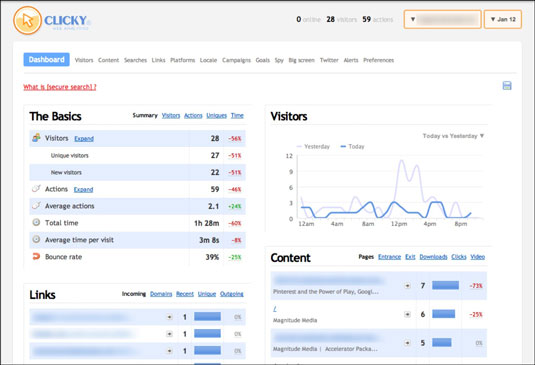The width and height of the screenshot is (535, 365).
Task: Click the "28 visitors" counter in header
Action: (x=342, y=19)
